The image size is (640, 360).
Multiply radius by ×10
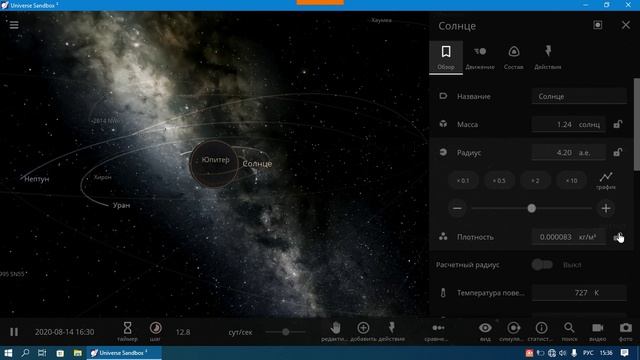pyautogui.click(x=571, y=180)
